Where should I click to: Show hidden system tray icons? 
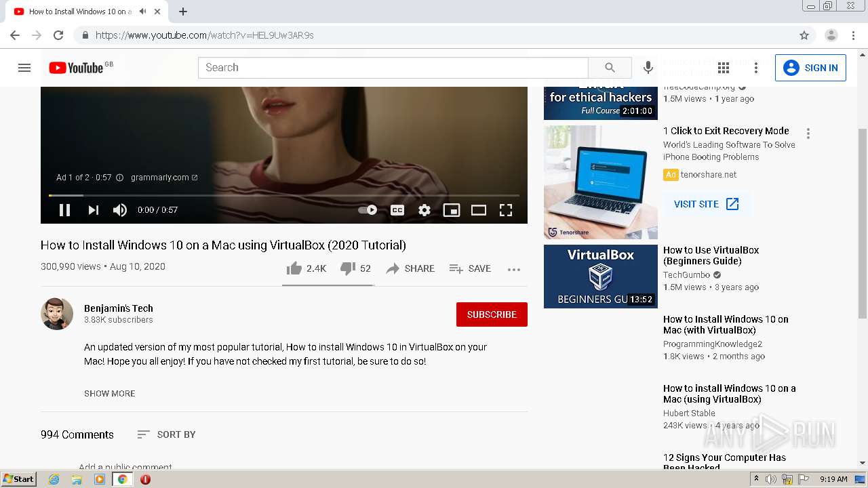[756, 479]
